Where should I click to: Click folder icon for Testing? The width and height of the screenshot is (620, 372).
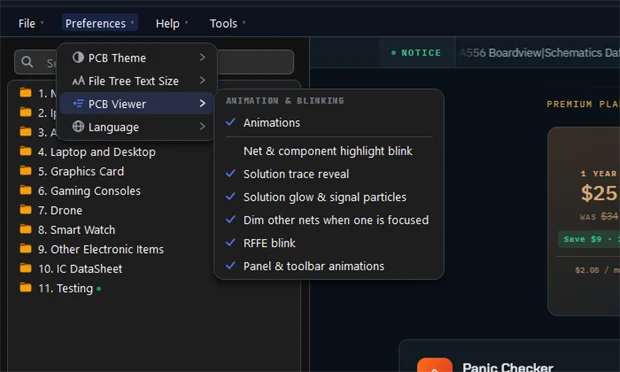tap(26, 287)
